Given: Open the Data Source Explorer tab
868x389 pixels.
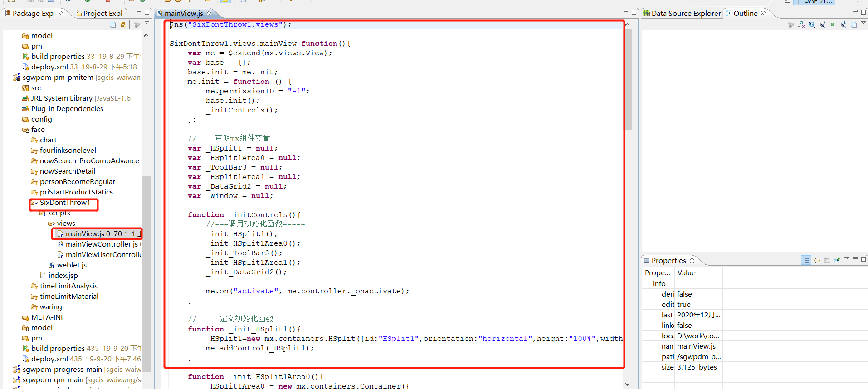Looking at the screenshot, I should (682, 13).
